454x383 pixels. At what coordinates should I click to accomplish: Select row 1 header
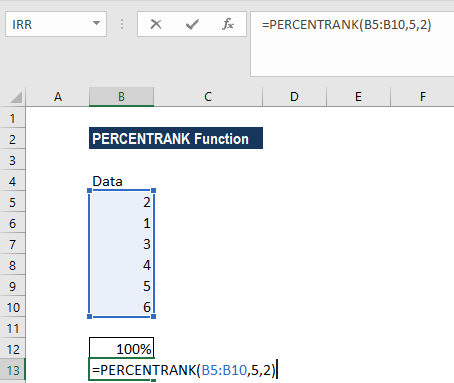point(13,118)
